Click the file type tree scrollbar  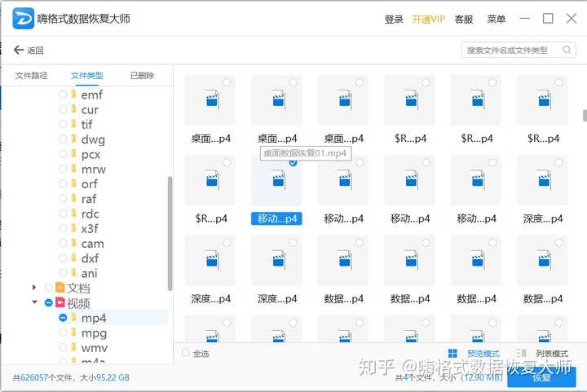point(170,233)
